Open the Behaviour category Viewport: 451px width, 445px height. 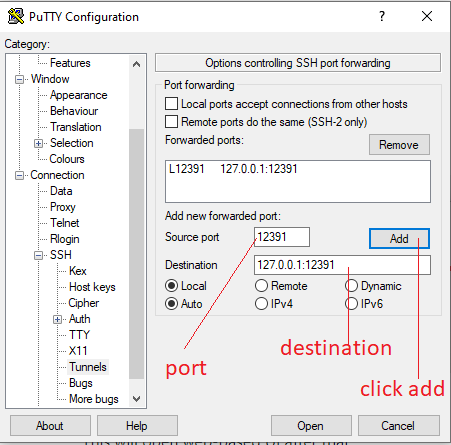[x=74, y=111]
